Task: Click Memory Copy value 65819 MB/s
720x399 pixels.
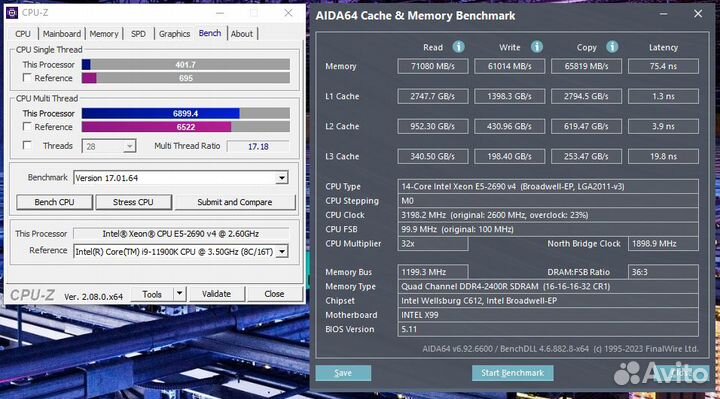Action: 586,66
